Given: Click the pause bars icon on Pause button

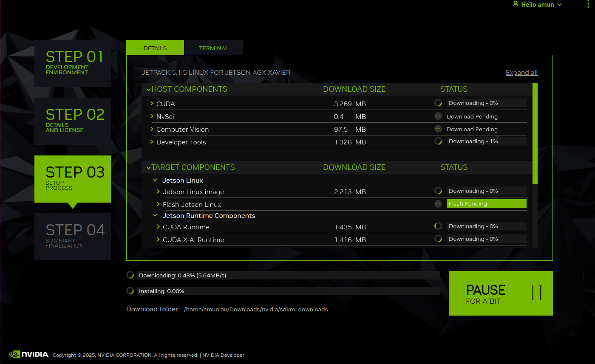Looking at the screenshot, I should pos(537,293).
